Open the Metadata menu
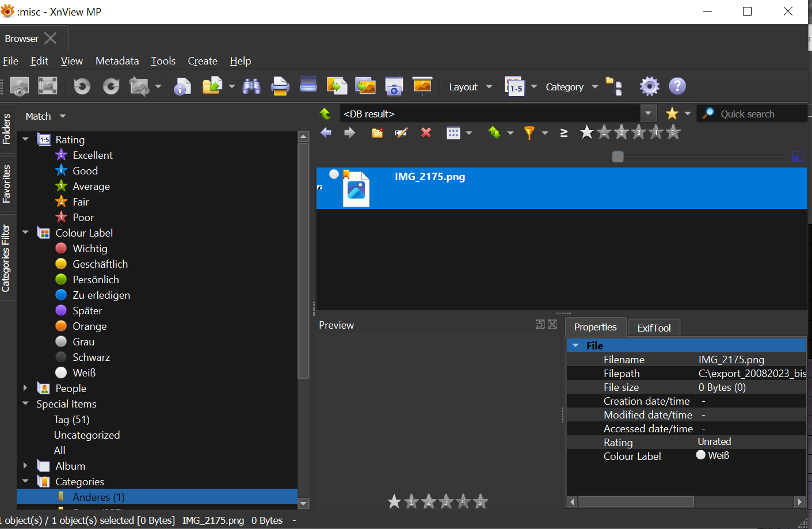Viewport: 812px width, 529px height. tap(117, 61)
